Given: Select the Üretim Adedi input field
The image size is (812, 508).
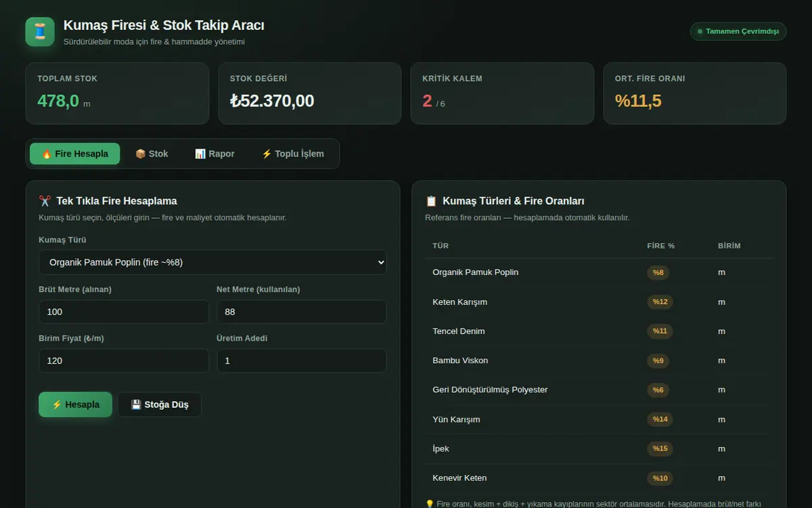Looking at the screenshot, I should [x=302, y=360].
